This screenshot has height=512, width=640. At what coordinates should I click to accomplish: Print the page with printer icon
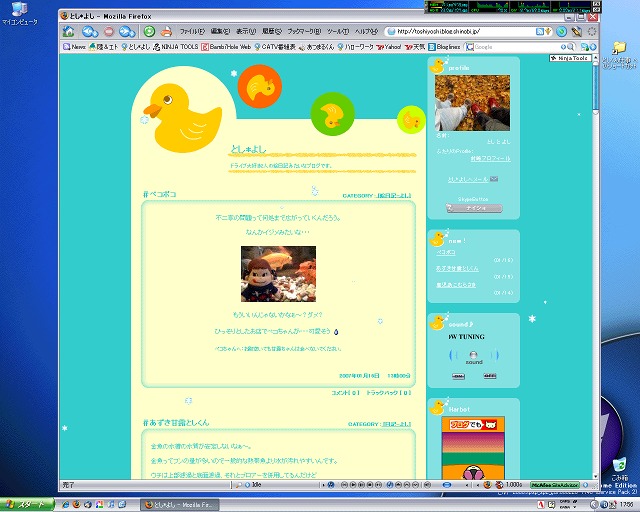click(x=166, y=31)
